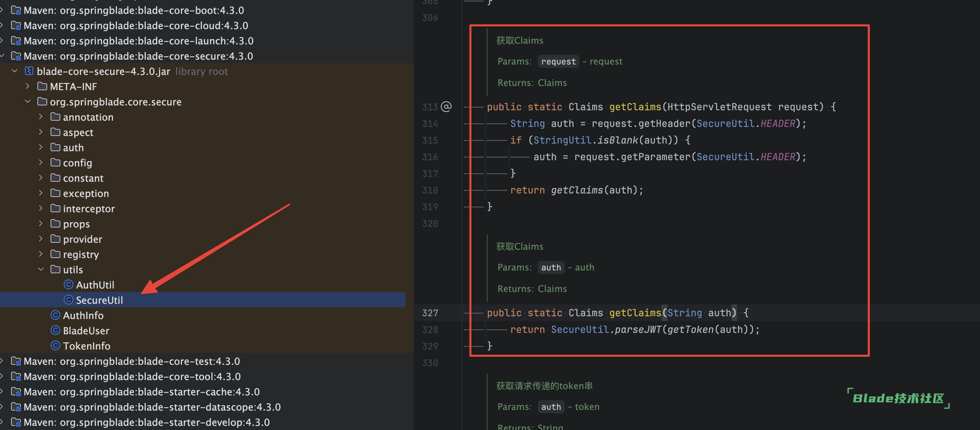Click the gutter @ icon on line 313
980x430 pixels.
click(446, 106)
